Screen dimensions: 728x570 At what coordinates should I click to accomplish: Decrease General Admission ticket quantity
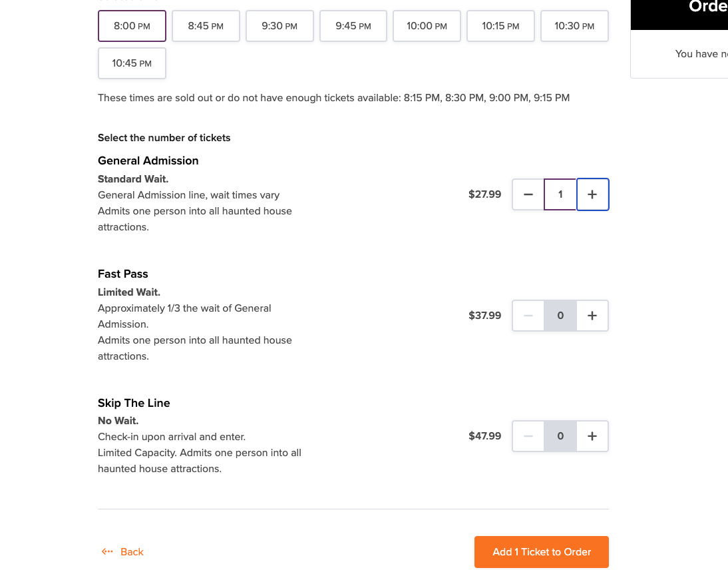[x=528, y=194]
